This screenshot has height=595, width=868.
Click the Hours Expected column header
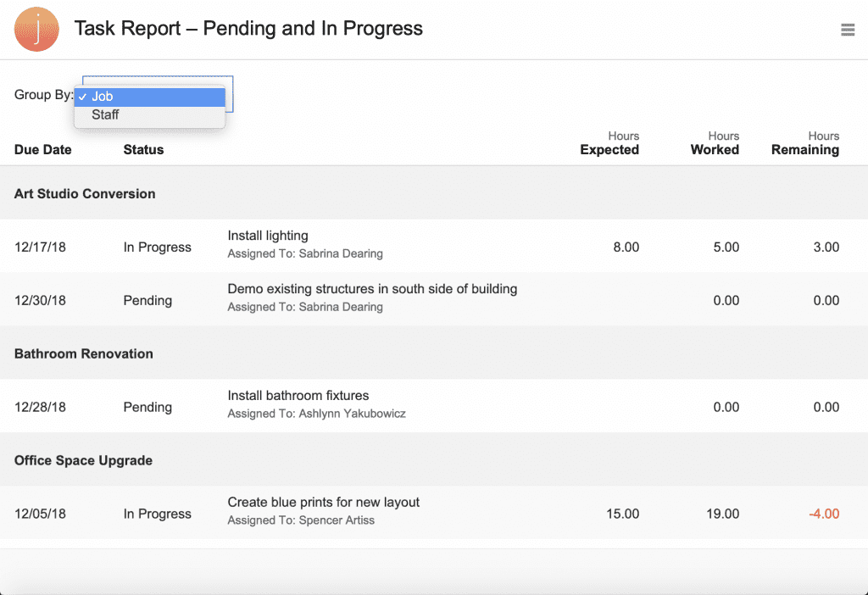(x=609, y=142)
